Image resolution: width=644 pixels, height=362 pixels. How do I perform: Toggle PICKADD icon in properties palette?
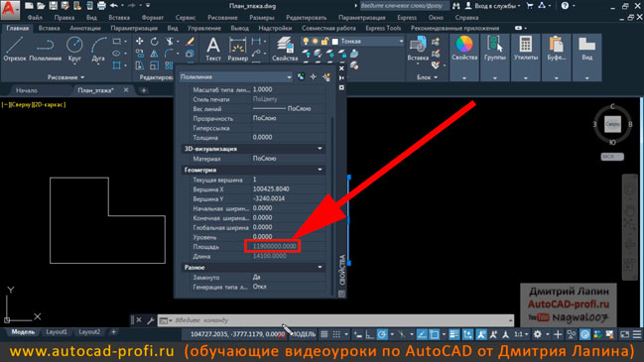tap(301, 76)
